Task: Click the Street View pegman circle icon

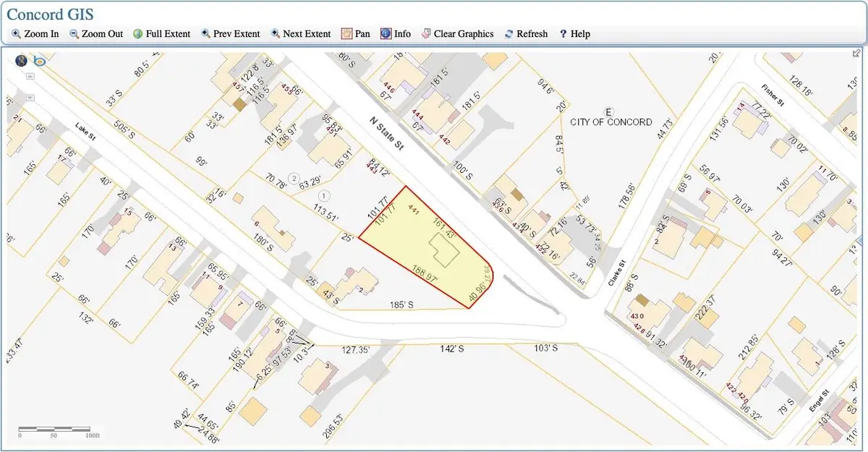Action: [21, 60]
